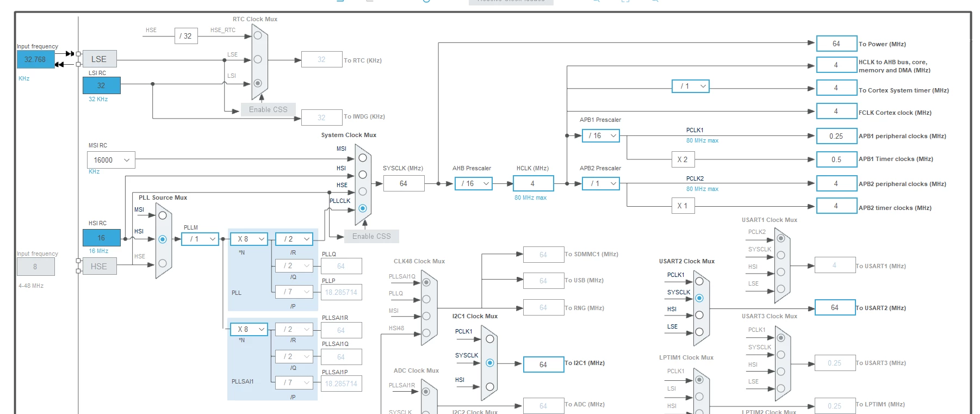The width and height of the screenshot is (980, 414).
Task: Open MSI RC 16000 frequency dropdown
Action: (x=111, y=160)
